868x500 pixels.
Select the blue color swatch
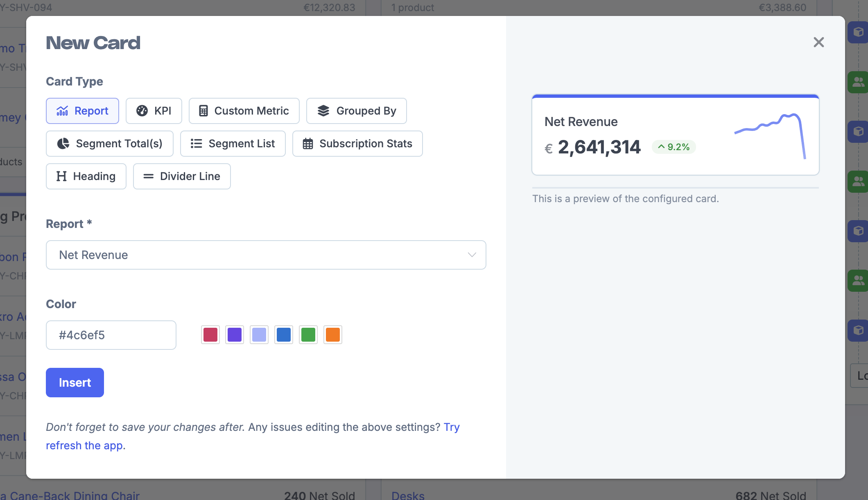tap(284, 335)
